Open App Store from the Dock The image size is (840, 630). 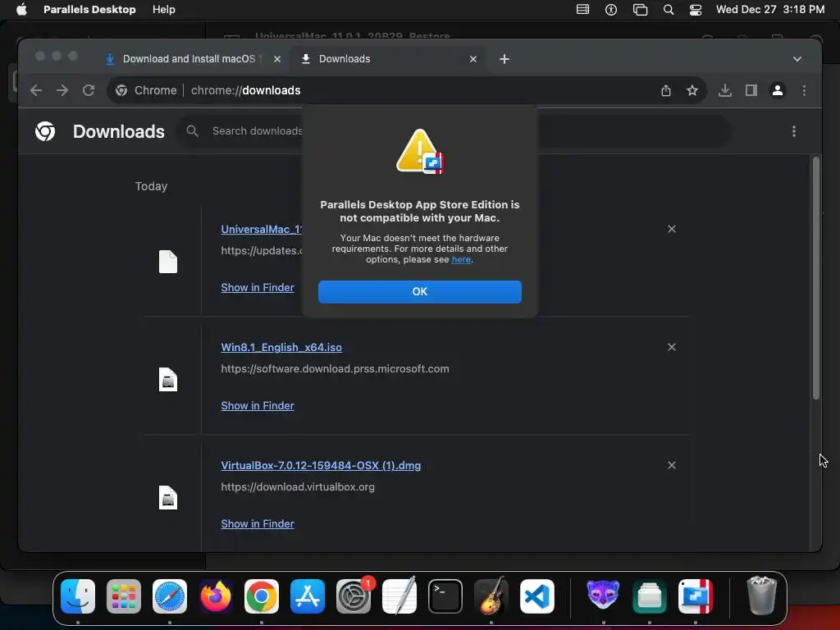tap(308, 596)
